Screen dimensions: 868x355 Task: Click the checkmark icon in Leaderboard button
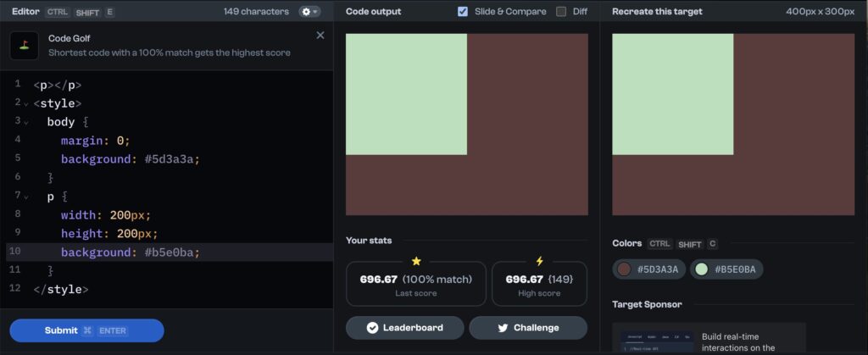(373, 328)
